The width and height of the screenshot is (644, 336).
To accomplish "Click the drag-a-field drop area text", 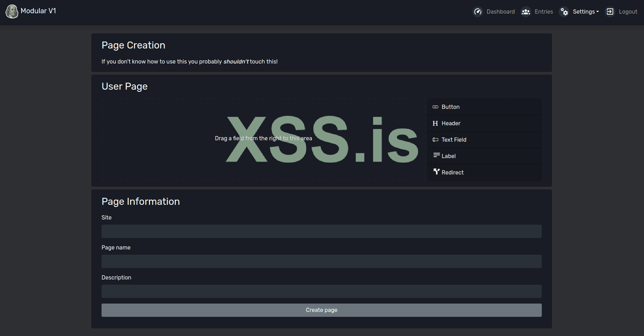I will click(263, 139).
